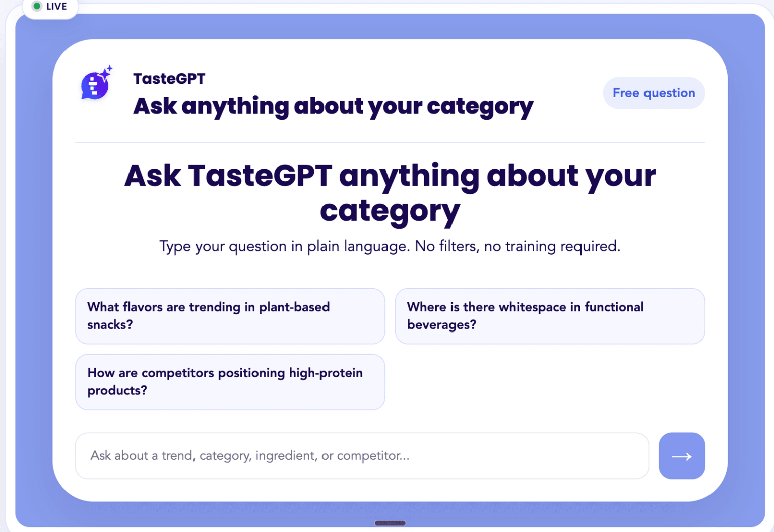Click the LIVE badge text
Screen dimensions: 774x532
click(x=56, y=7)
